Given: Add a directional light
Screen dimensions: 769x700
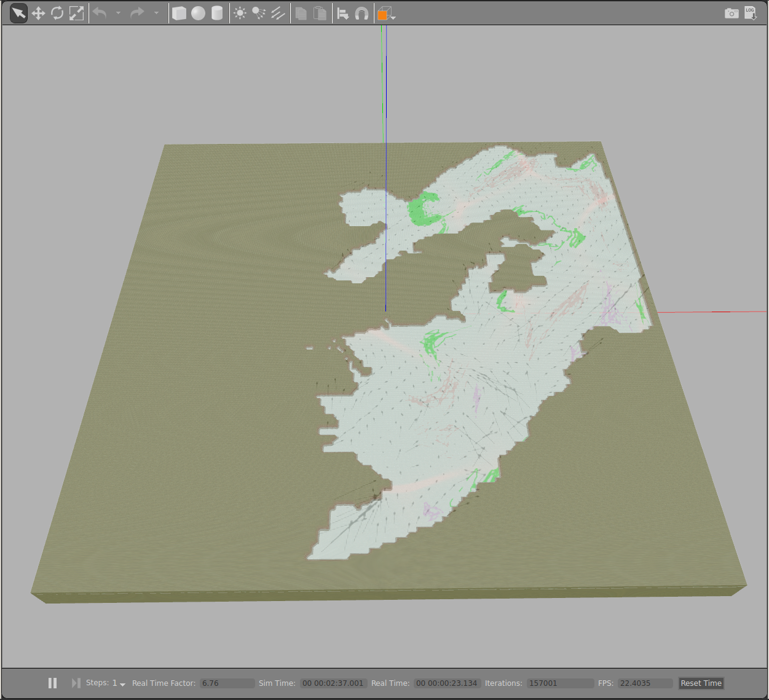Looking at the screenshot, I should click(278, 14).
